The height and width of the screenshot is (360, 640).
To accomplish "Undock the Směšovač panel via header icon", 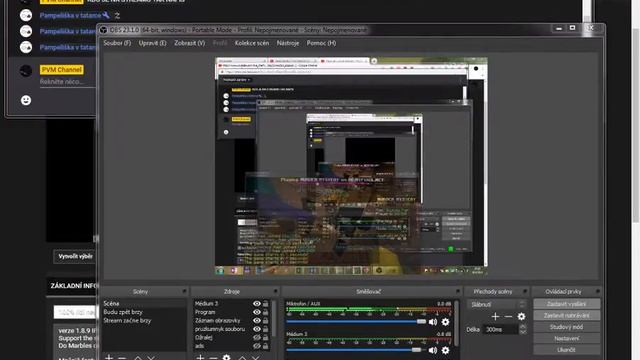I will click(458, 291).
